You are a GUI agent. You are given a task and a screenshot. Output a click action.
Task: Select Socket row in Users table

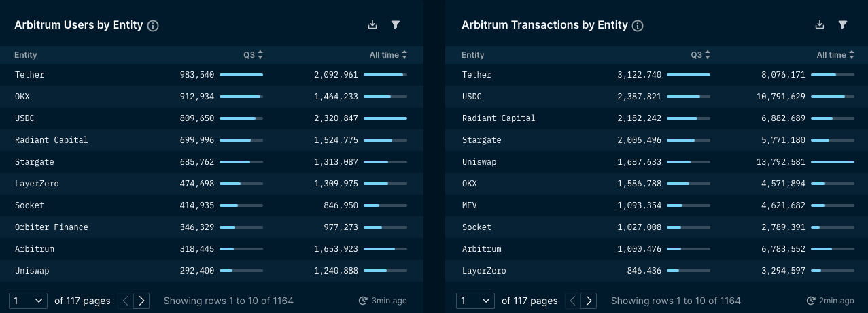coord(211,205)
